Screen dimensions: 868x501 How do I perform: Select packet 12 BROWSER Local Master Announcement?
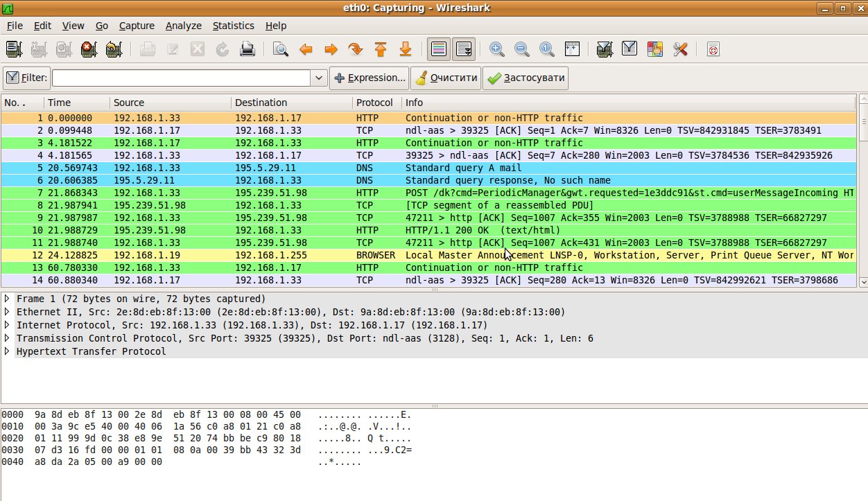coord(429,255)
